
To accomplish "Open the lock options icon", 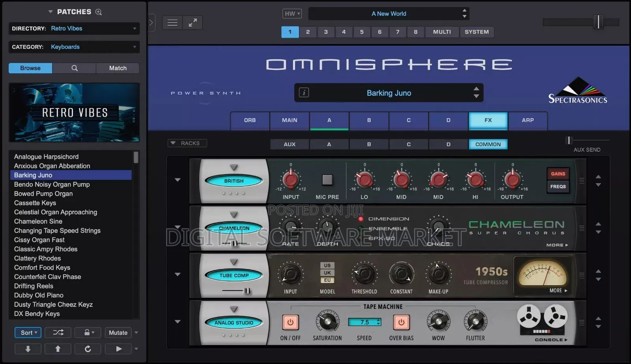I will pyautogui.click(x=88, y=332).
